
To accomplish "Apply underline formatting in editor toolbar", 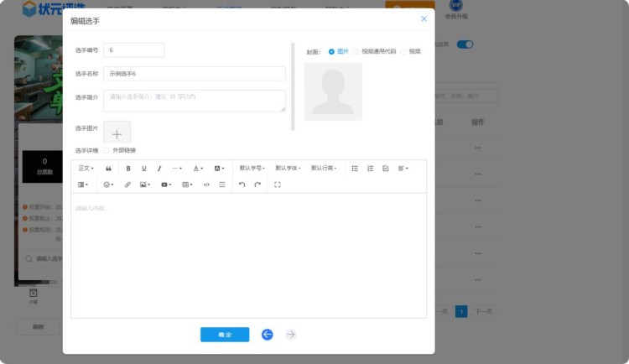I will 143,169.
